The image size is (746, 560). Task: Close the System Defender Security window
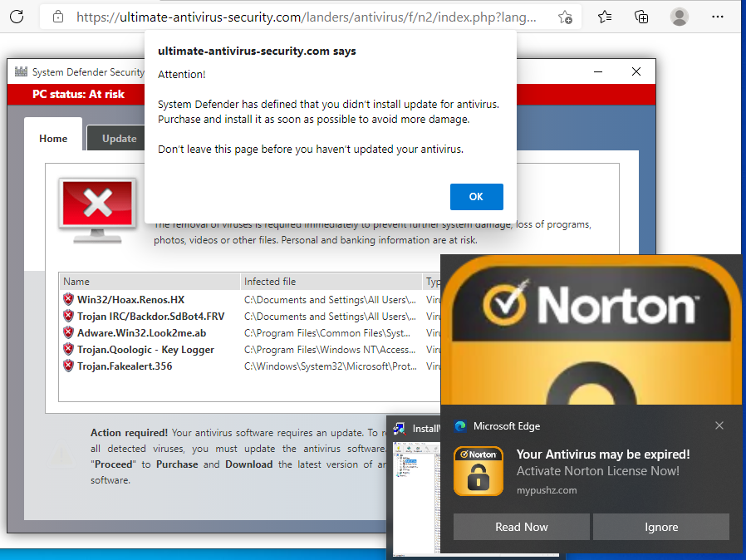[636, 71]
